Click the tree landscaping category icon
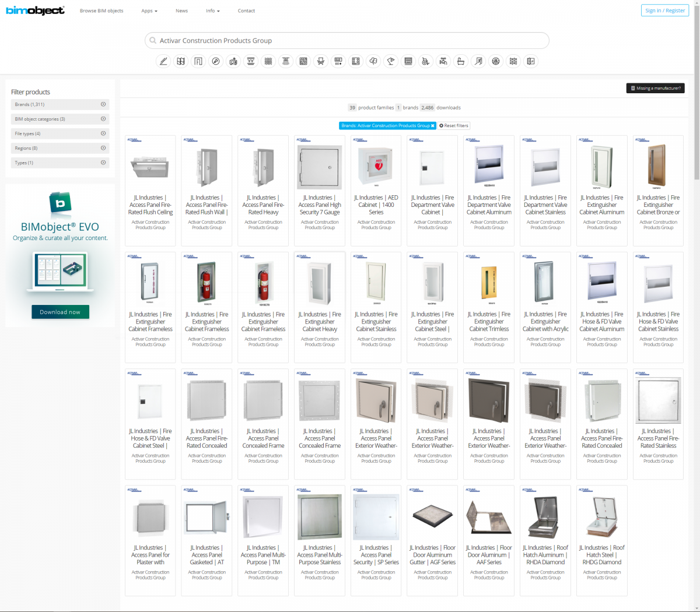Image resolution: width=700 pixels, height=612 pixels. pyautogui.click(x=373, y=61)
